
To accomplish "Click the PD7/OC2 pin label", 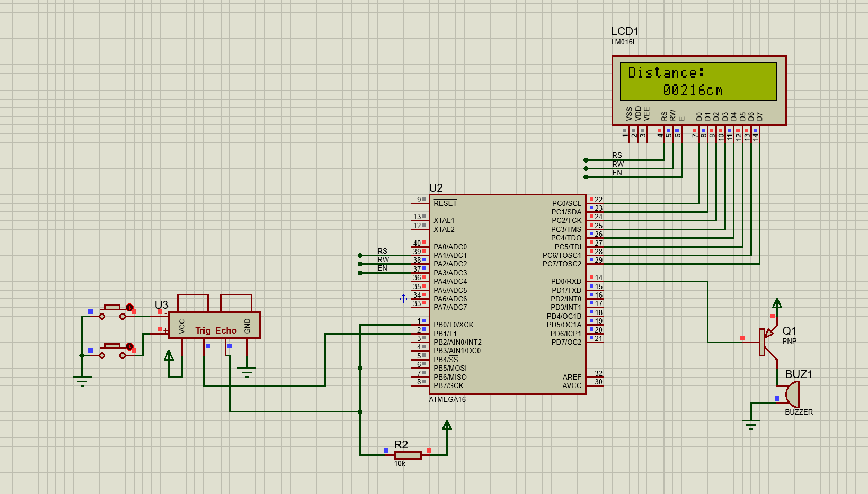I will pyautogui.click(x=566, y=342).
